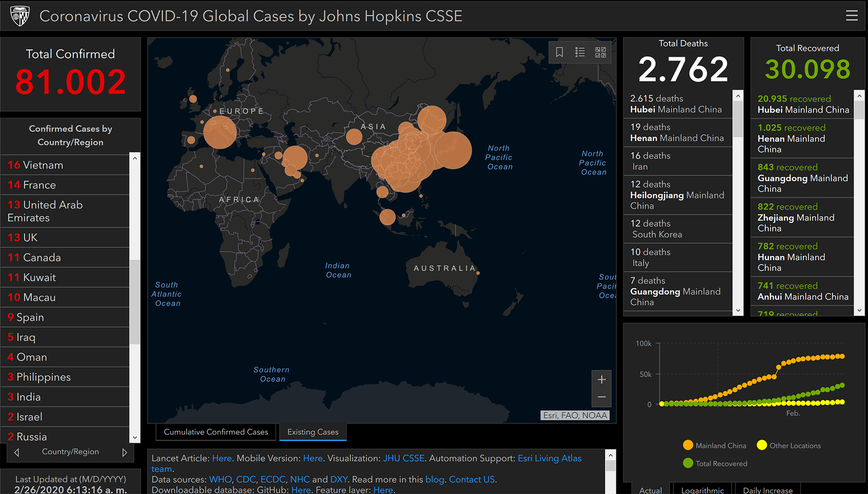
Task: Switch to Cumulative Confirmed Cases tab
Action: [x=216, y=432]
